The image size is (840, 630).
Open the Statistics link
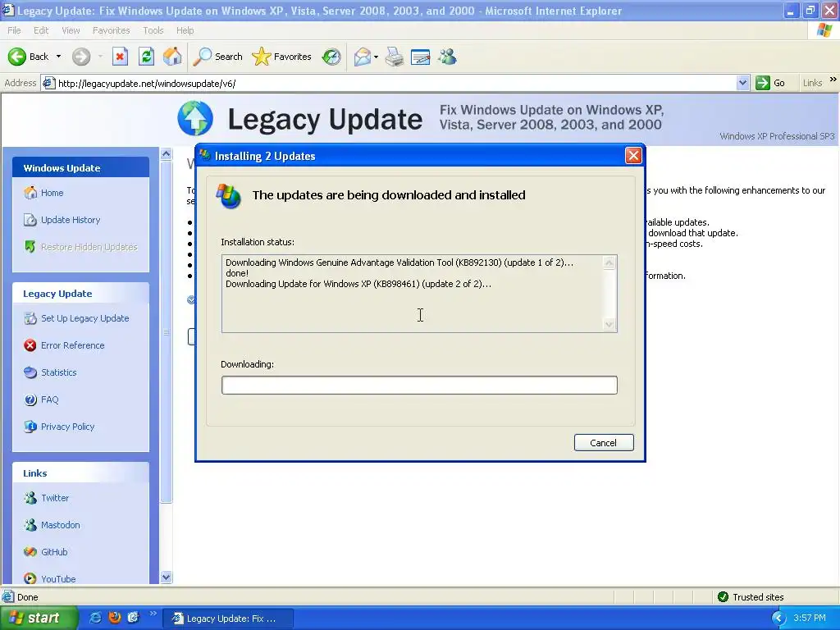pos(58,372)
